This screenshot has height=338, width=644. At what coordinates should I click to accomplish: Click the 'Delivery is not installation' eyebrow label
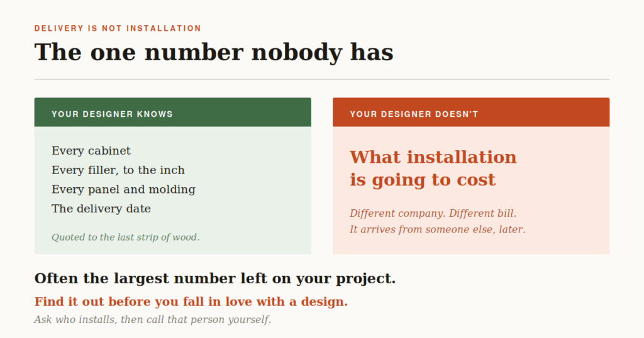coord(118,28)
